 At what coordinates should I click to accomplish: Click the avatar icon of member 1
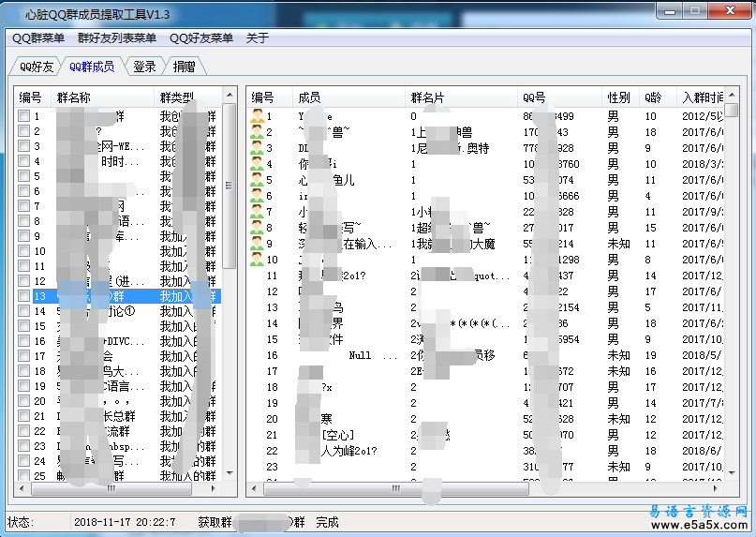coord(257,116)
